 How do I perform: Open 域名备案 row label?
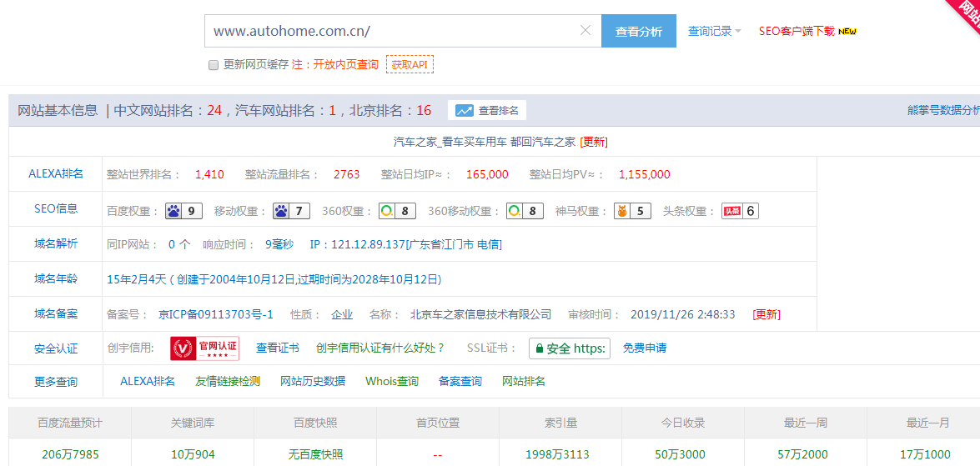coord(56,314)
